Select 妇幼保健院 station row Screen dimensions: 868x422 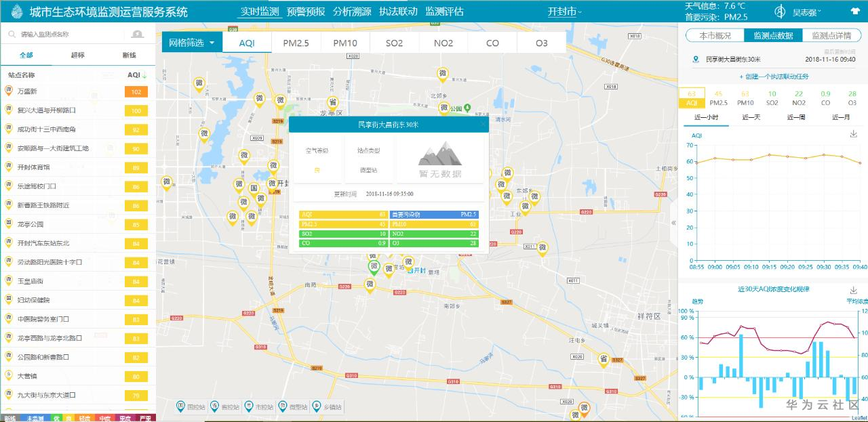tap(78, 300)
